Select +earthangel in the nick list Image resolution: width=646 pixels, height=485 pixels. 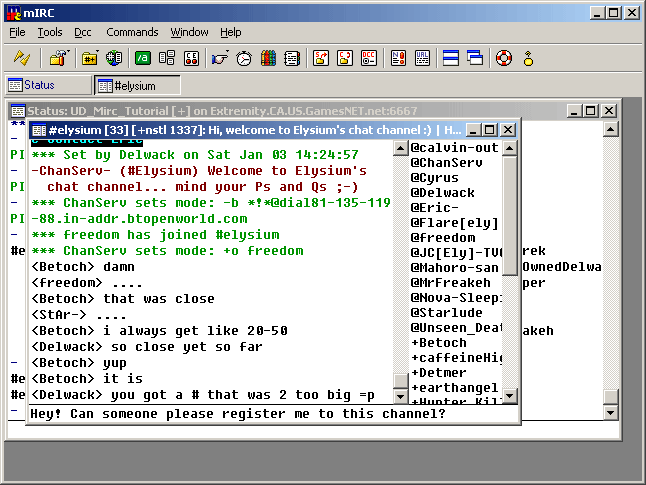tap(454, 387)
